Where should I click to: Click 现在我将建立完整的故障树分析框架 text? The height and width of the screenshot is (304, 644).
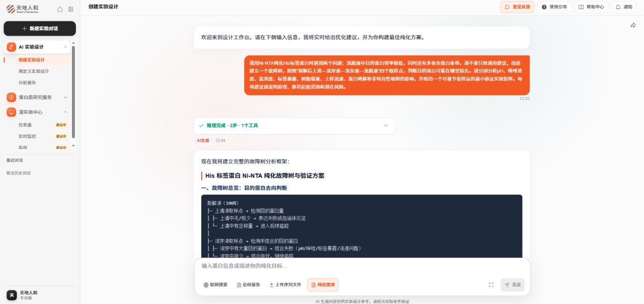(245, 161)
